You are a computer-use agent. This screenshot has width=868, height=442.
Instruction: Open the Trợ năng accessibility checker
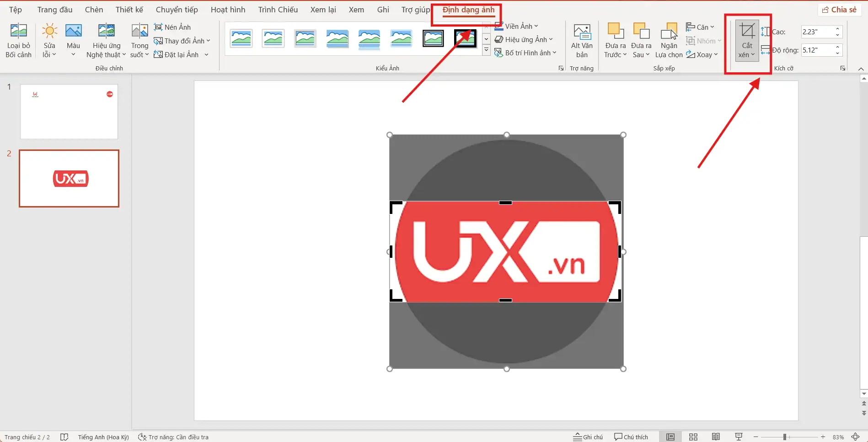tap(174, 437)
